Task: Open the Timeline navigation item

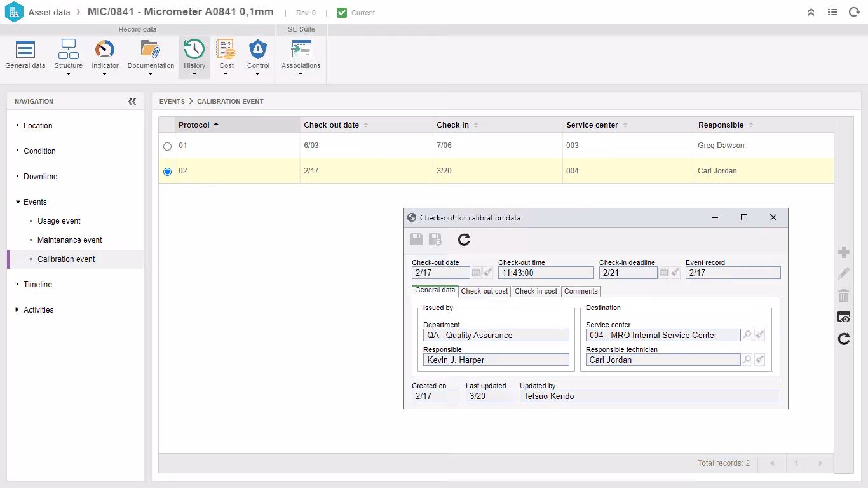Action: click(x=38, y=285)
